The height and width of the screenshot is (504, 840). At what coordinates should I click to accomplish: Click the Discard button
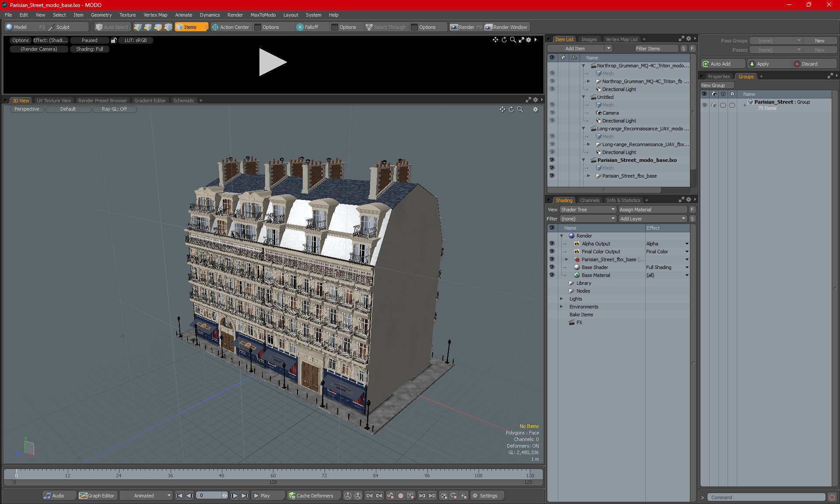pyautogui.click(x=815, y=64)
